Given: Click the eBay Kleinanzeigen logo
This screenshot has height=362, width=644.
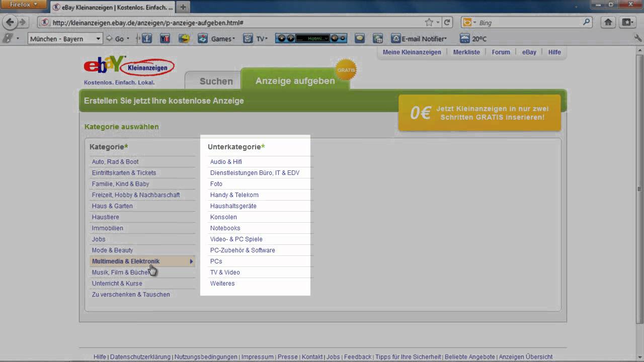Looking at the screenshot, I should [129, 66].
